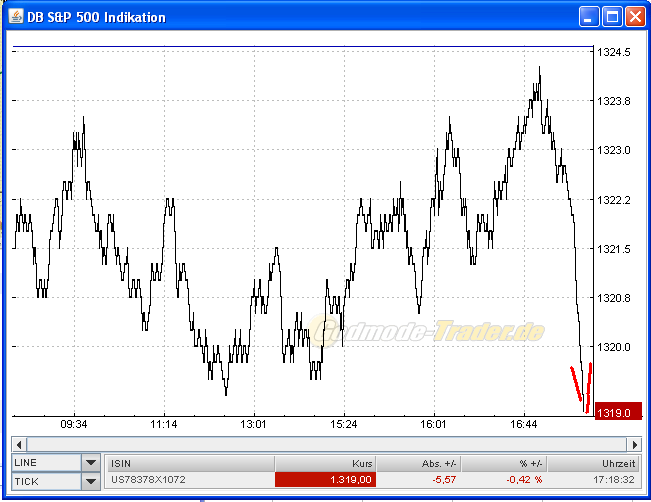Select the -5,57 absolute change cell
The width and height of the screenshot is (651, 502).
click(x=419, y=480)
